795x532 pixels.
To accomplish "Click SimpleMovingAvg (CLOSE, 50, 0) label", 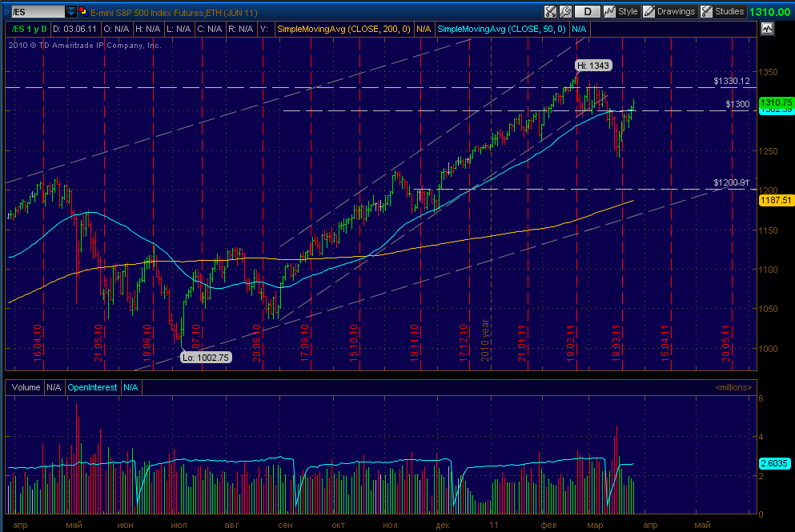I will tap(501, 30).
